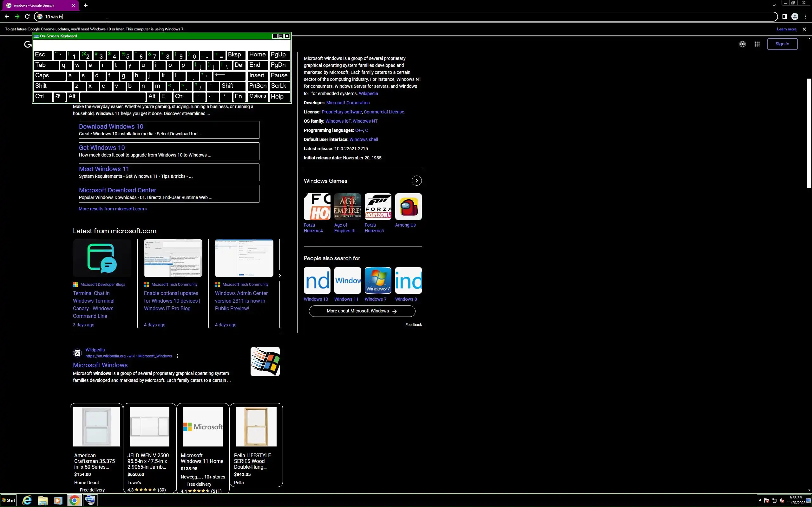Click the page vertical scrollbar thumb
The image size is (812, 507).
(x=809, y=133)
